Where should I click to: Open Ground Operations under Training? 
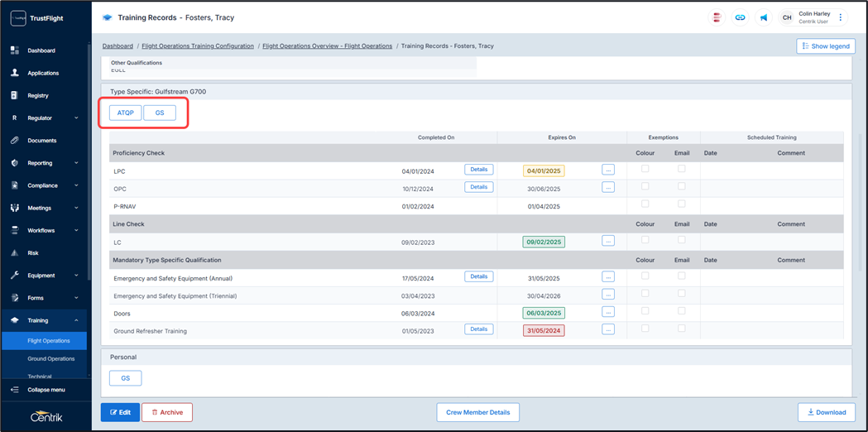(x=51, y=359)
